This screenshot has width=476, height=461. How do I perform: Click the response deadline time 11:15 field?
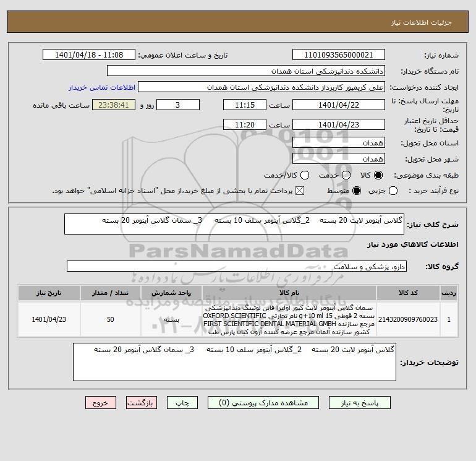tap(245, 105)
